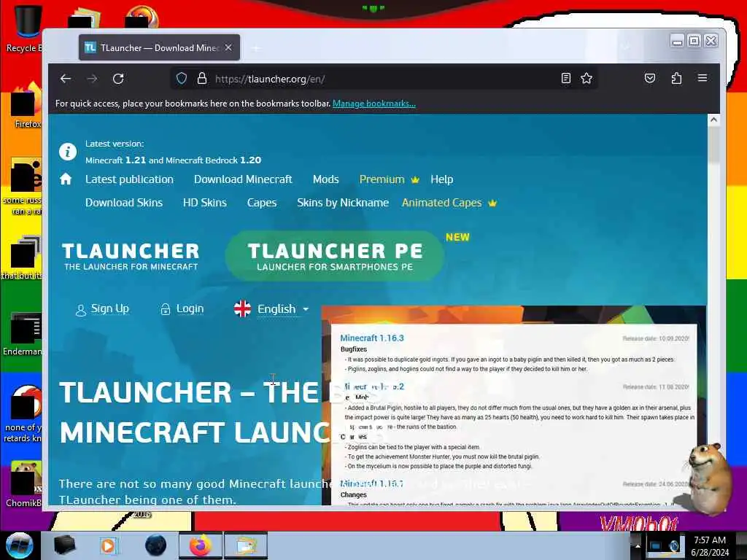Select the TLauncher — Download Minecraft tab
Screen dimensions: 747x560
pos(159,47)
